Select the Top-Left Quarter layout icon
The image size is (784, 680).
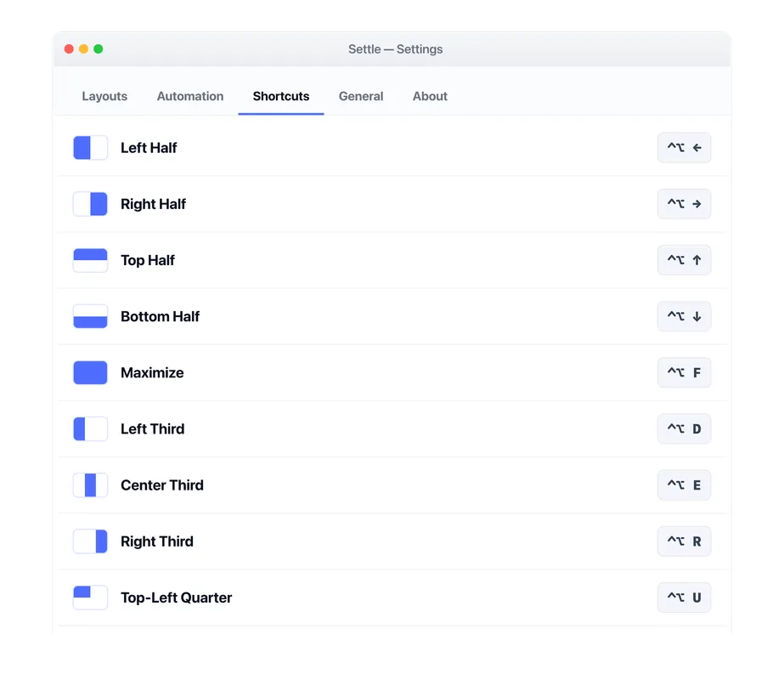tap(91, 598)
